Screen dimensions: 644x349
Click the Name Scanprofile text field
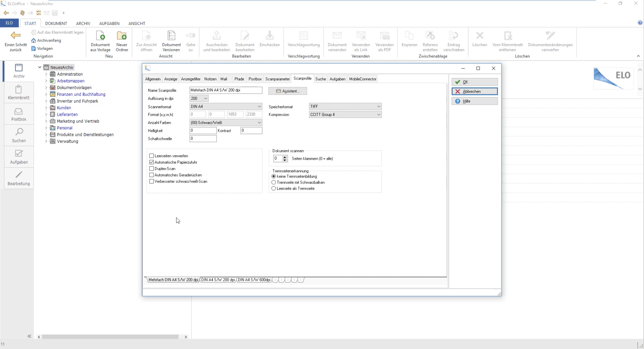coord(226,90)
